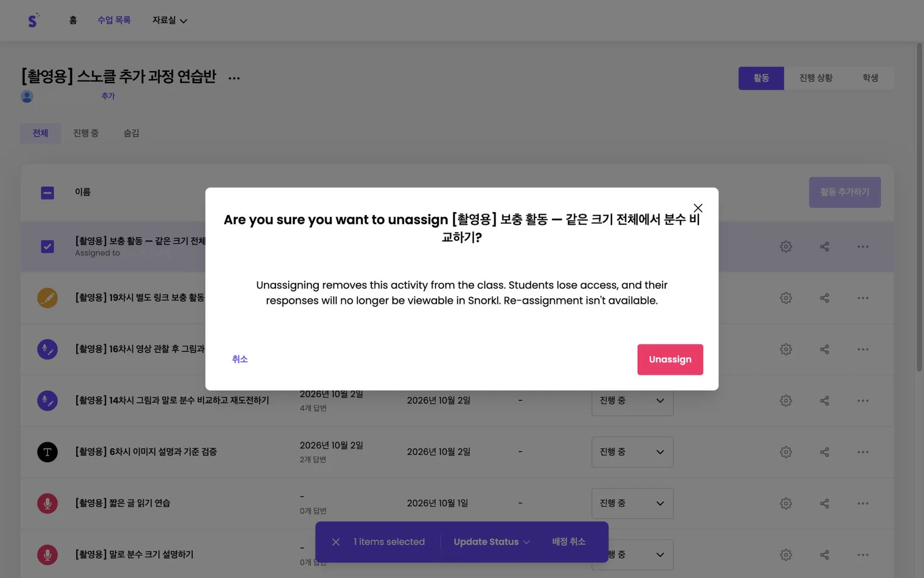Screen dimensions: 924x578
Task: Click mic-pencil icon of 16차시 activity
Action: pos(47,350)
